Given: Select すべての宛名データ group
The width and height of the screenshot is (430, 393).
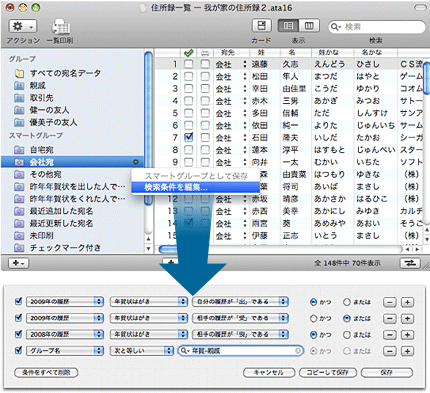Looking at the screenshot, I should click(65, 73).
